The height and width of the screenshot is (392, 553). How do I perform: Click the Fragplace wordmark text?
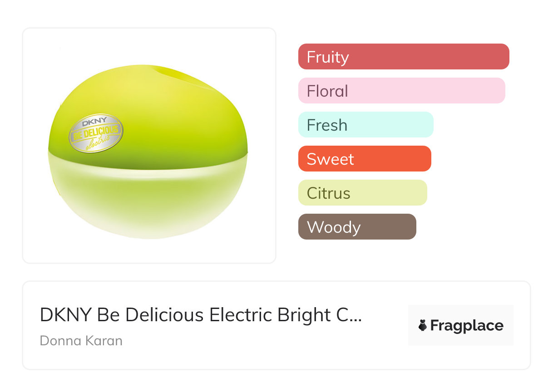pyautogui.click(x=467, y=325)
